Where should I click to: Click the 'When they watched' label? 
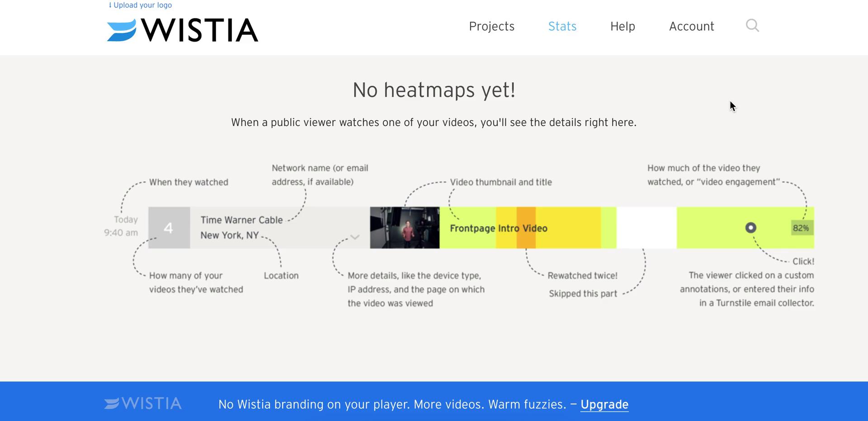point(189,182)
